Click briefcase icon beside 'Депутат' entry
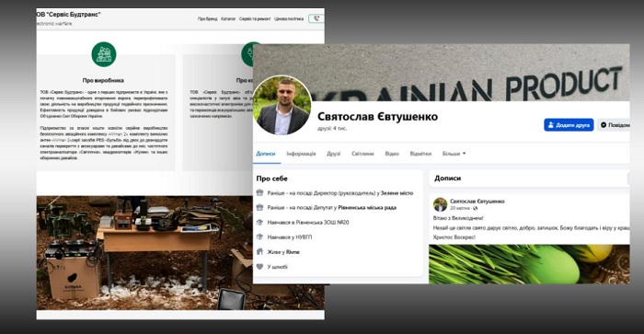 259,207
